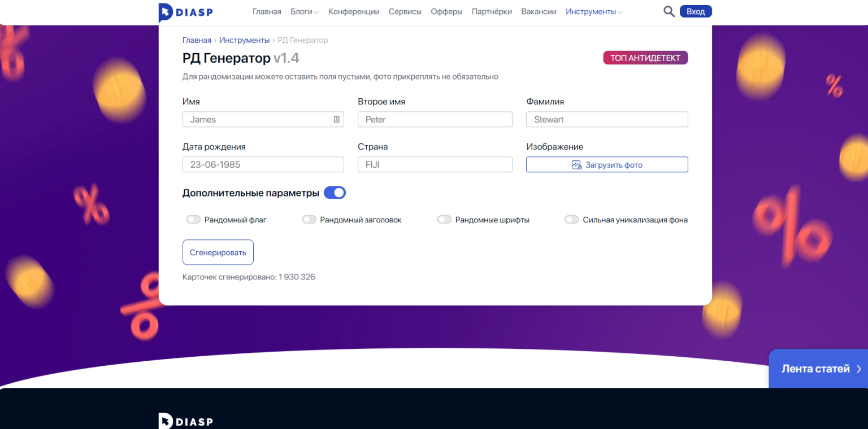Click Сгенерировать button
This screenshot has height=429, width=868.
(218, 252)
